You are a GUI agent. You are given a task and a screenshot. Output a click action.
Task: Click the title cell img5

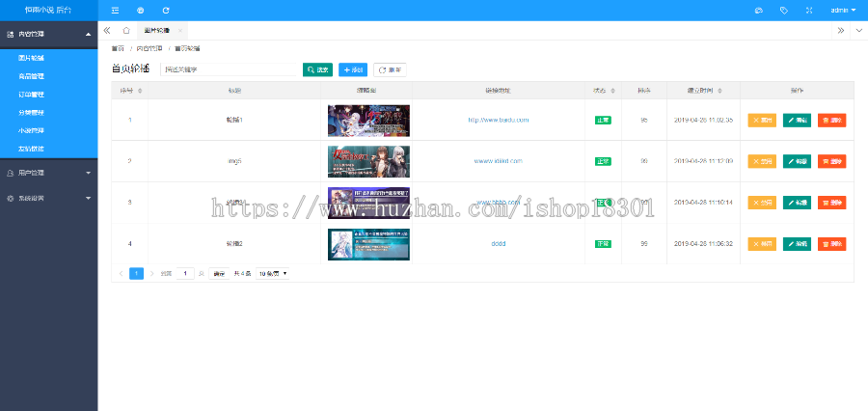click(234, 161)
